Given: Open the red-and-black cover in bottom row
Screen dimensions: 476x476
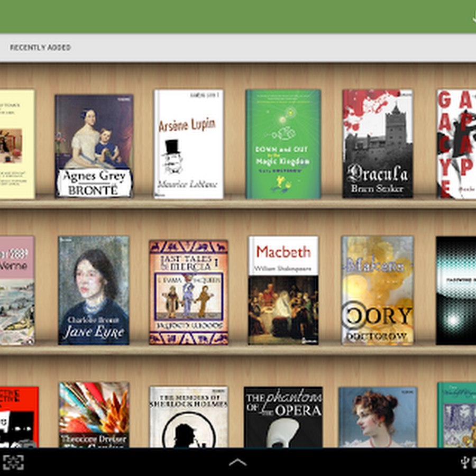Looking at the screenshot, I should pos(19,417).
